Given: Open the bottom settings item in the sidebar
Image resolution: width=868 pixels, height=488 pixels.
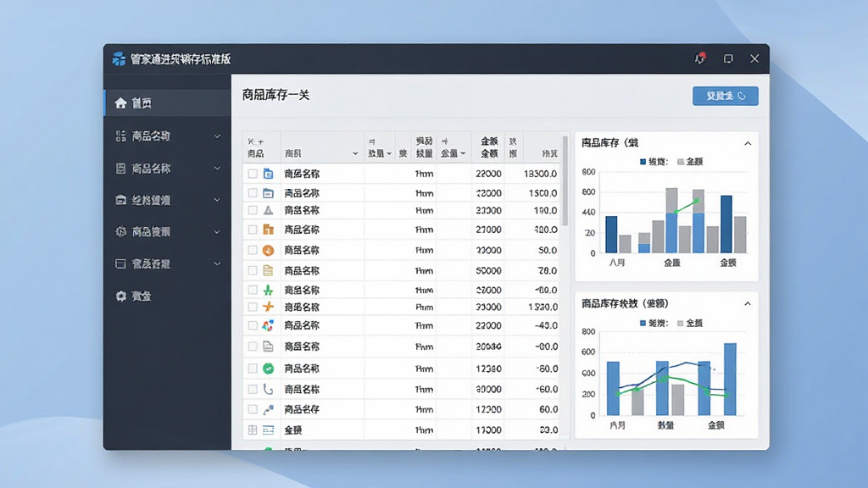Looking at the screenshot, I should [x=167, y=296].
